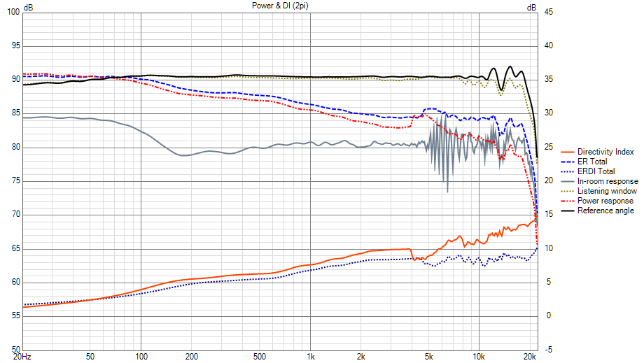Click the 200 frequency axis label
The width and height of the screenshot is (644, 363).
(x=192, y=357)
